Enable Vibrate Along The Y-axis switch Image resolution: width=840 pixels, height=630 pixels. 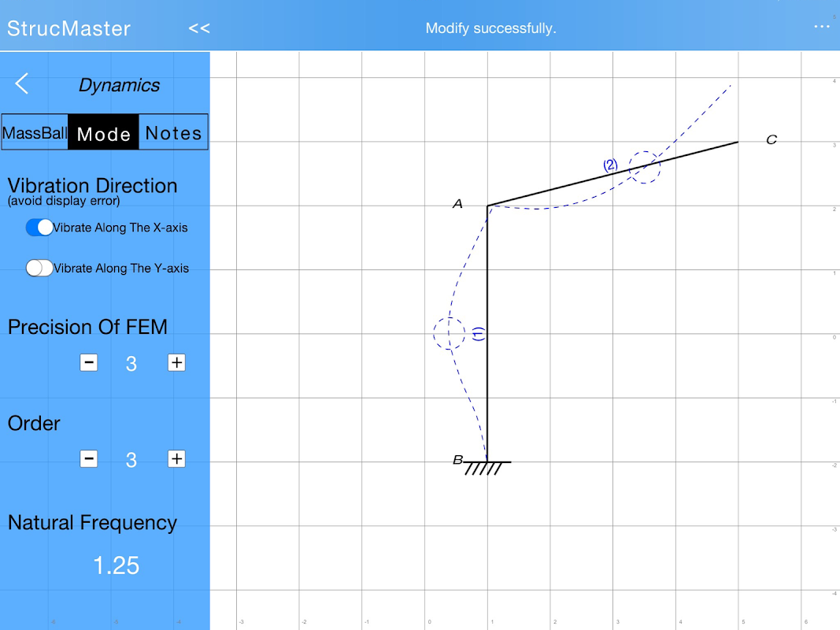39,268
